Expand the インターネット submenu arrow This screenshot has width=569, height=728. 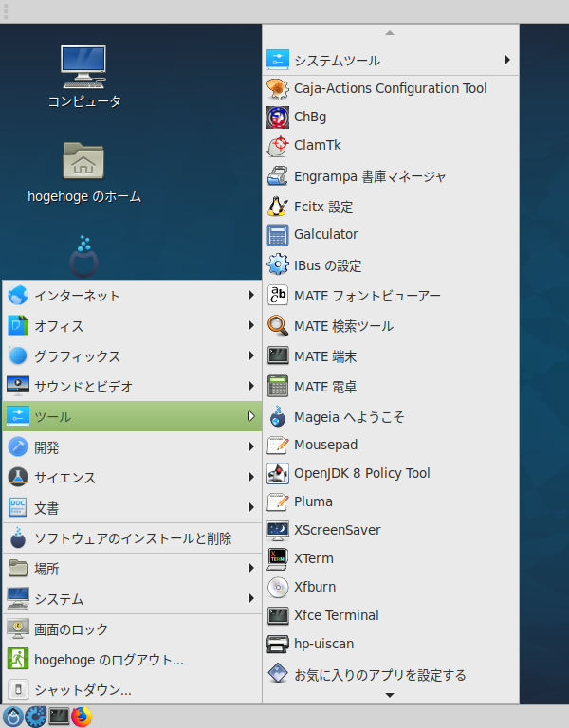coord(251,295)
